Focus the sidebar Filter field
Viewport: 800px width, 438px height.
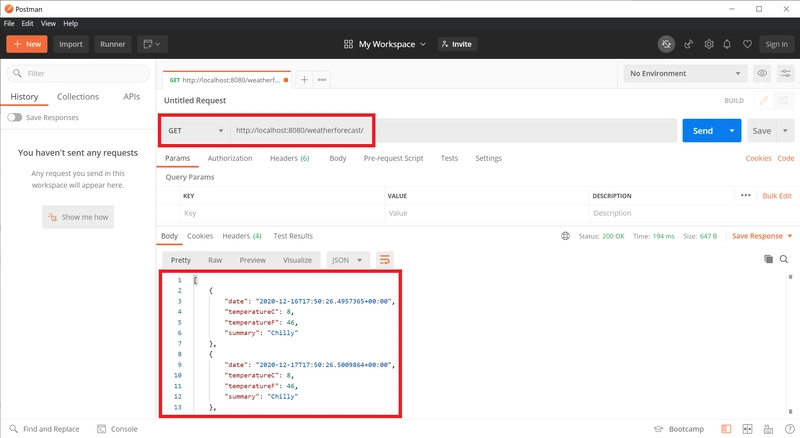click(78, 73)
